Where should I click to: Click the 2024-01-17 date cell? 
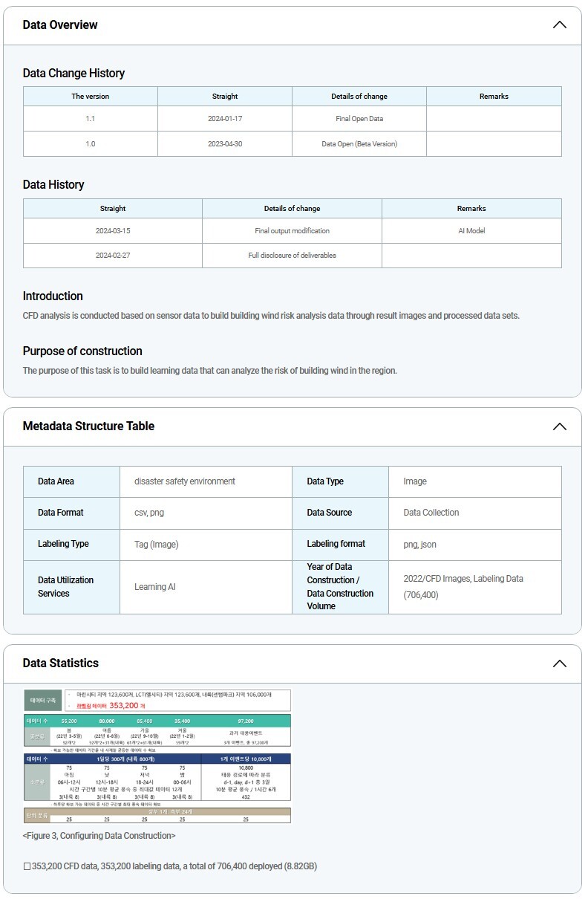pyautogui.click(x=225, y=119)
